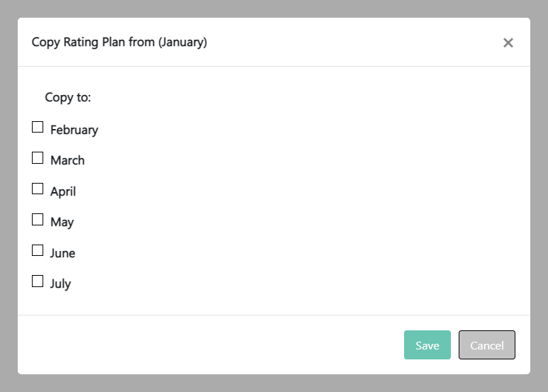Click the word (January) in the title
This screenshot has height=392, width=548.
click(183, 43)
